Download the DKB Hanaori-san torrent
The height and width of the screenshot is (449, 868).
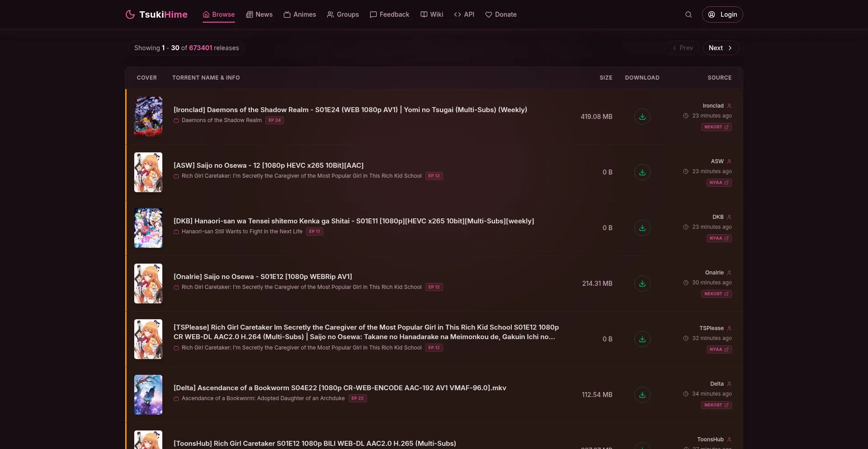[642, 228]
